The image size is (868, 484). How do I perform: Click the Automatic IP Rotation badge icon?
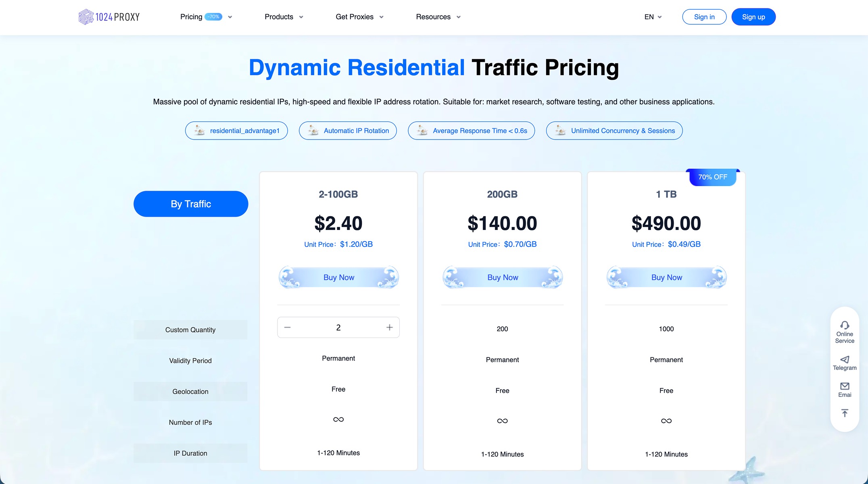tap(313, 130)
